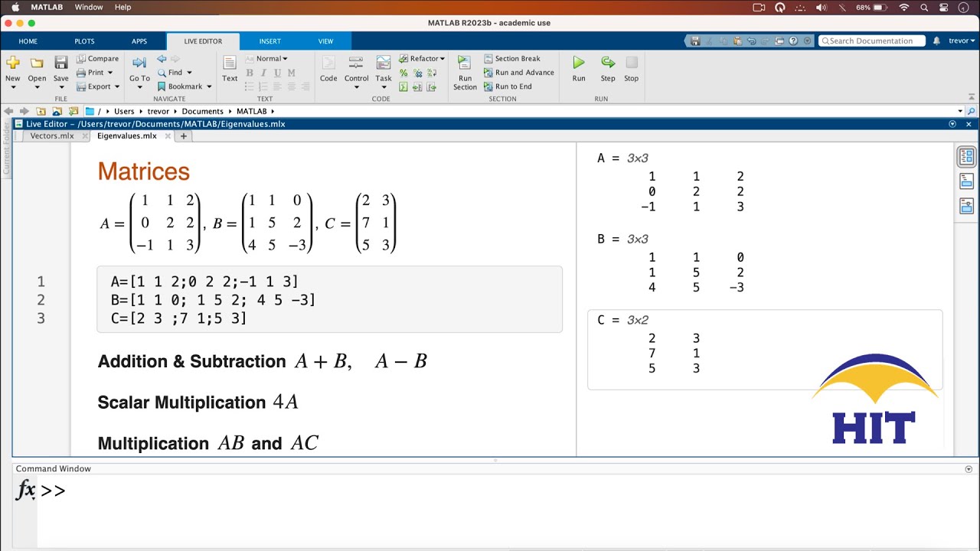Insert a Text block via Text icon
Image resolution: width=980 pixels, height=551 pixels.
[x=230, y=63]
